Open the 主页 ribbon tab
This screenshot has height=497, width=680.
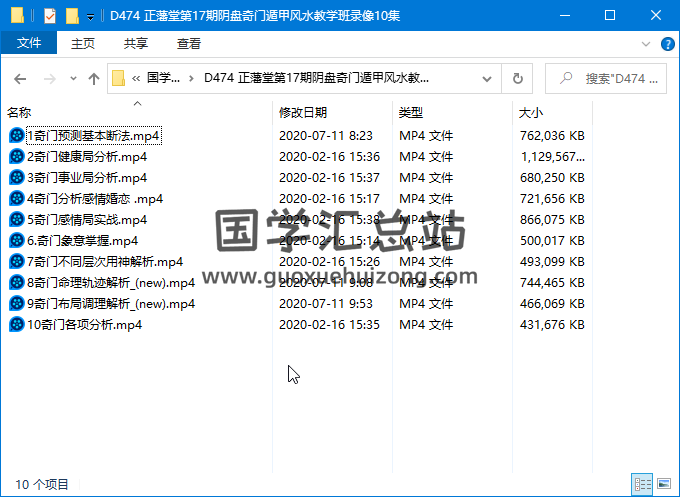tap(83, 43)
